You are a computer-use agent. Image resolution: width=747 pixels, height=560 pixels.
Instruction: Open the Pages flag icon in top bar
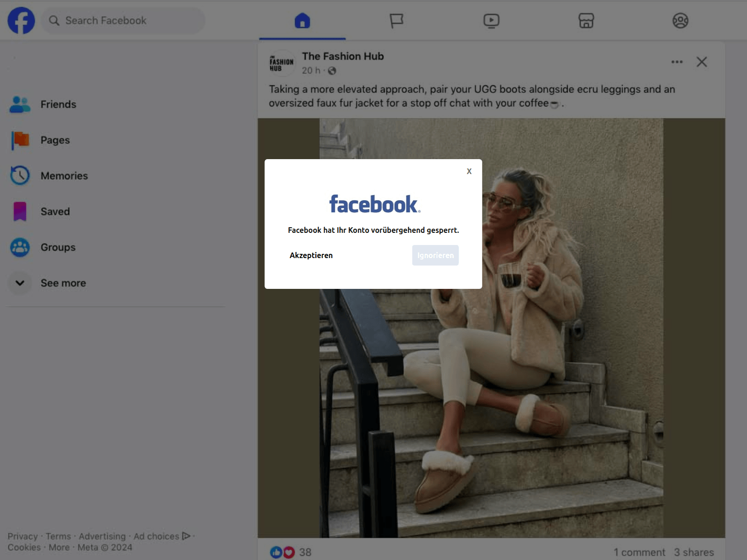coord(396,21)
